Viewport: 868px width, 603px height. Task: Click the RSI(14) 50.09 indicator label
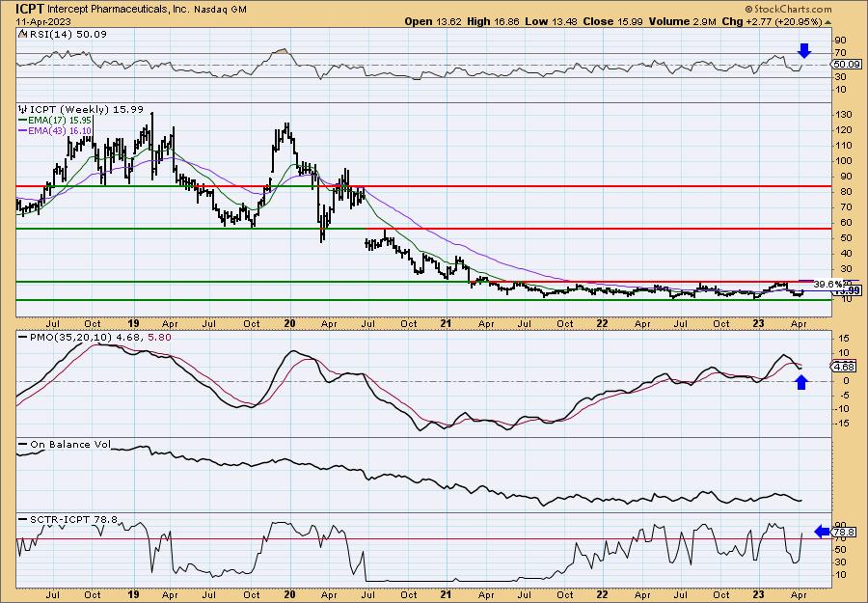[x=67, y=35]
